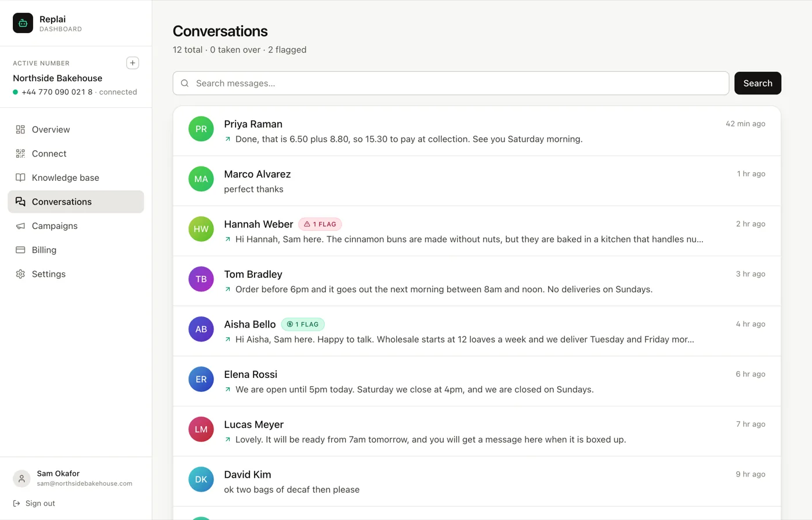Open Overview from the sidebar
This screenshot has height=520, width=812.
tap(76, 129)
